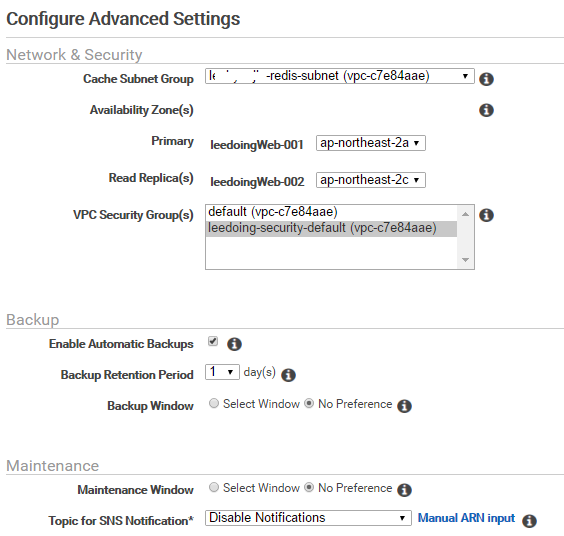Image resolution: width=564 pixels, height=536 pixels.
Task: Open Backup Retention Period days dropdown
Action: [222, 372]
